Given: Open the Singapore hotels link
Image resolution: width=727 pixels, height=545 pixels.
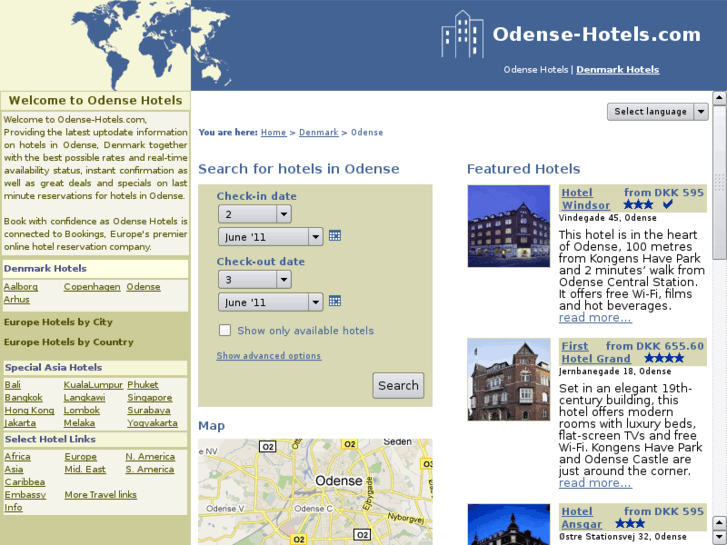Looking at the screenshot, I should tap(150, 398).
